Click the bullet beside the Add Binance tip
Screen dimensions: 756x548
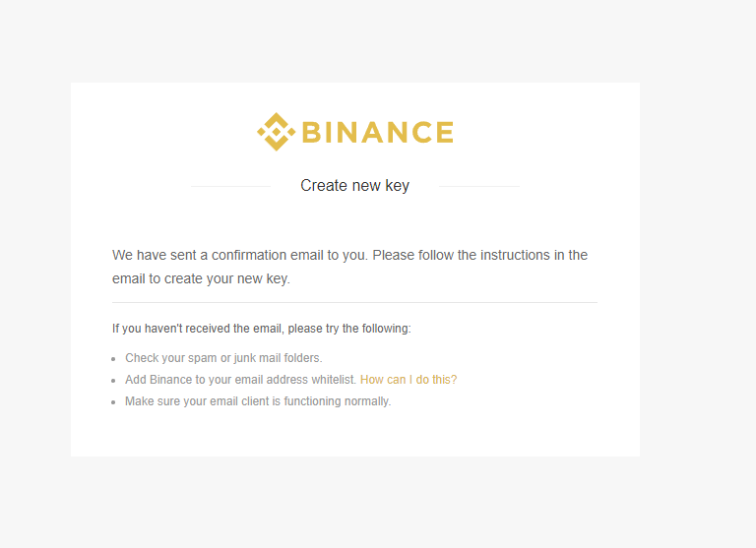[114, 381]
